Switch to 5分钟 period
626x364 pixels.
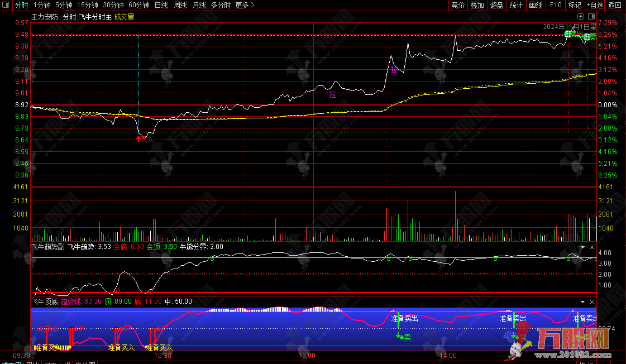click(64, 5)
